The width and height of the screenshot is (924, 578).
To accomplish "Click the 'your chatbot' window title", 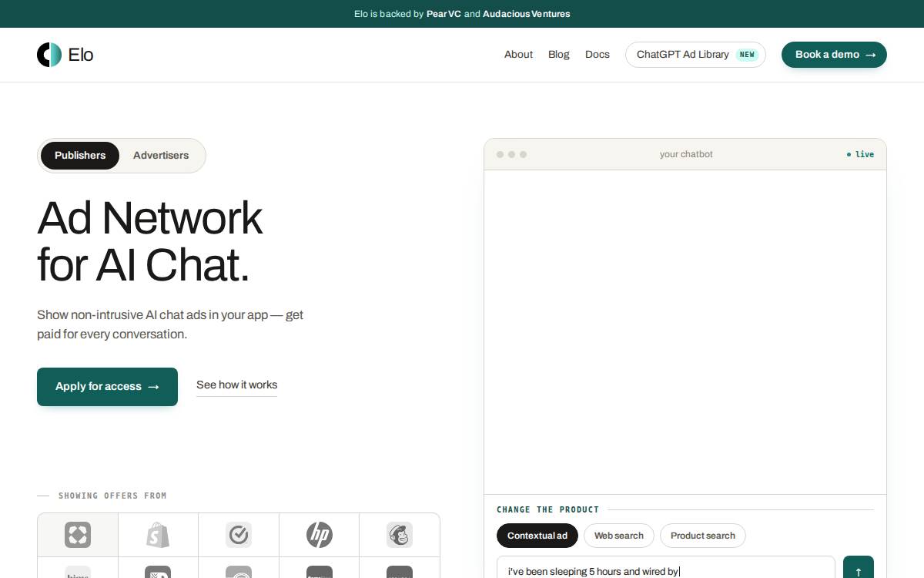I will [x=686, y=154].
